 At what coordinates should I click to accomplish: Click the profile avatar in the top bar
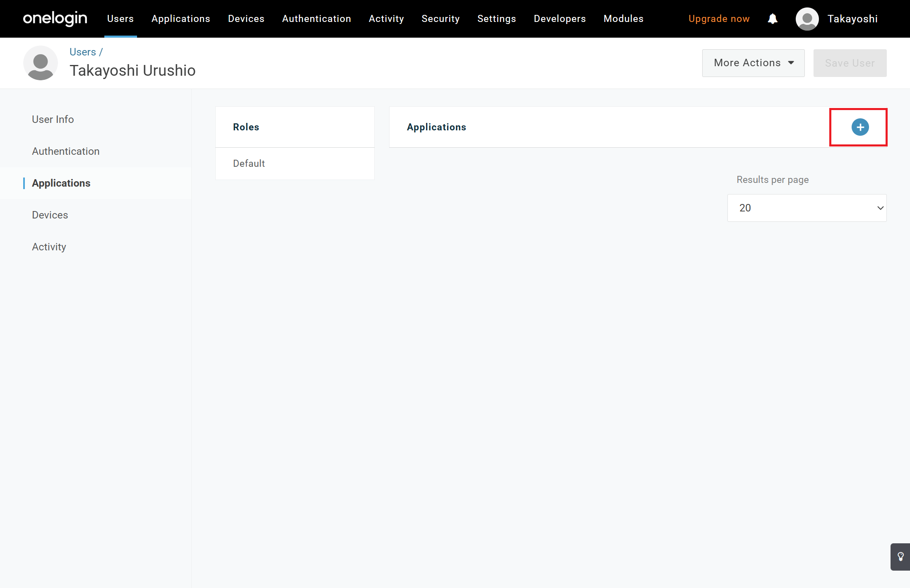coord(807,19)
